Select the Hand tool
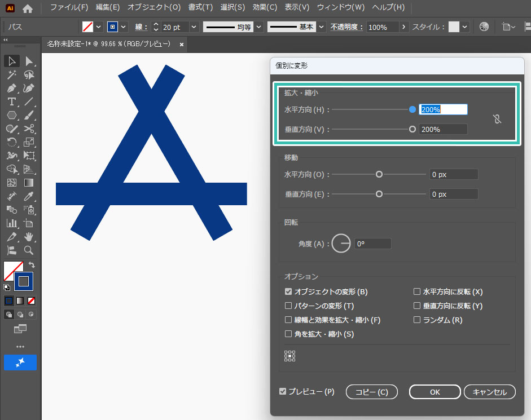The height and width of the screenshot is (420, 531). click(29, 237)
